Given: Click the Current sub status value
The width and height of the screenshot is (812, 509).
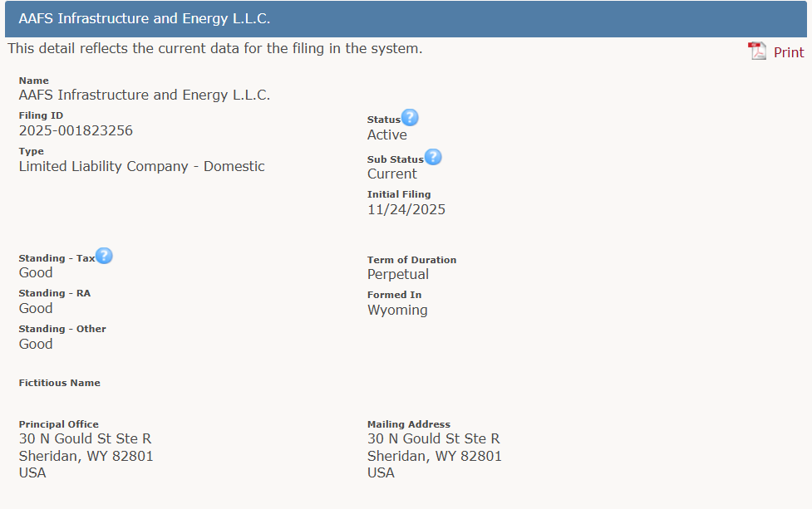Looking at the screenshot, I should pos(392,174).
